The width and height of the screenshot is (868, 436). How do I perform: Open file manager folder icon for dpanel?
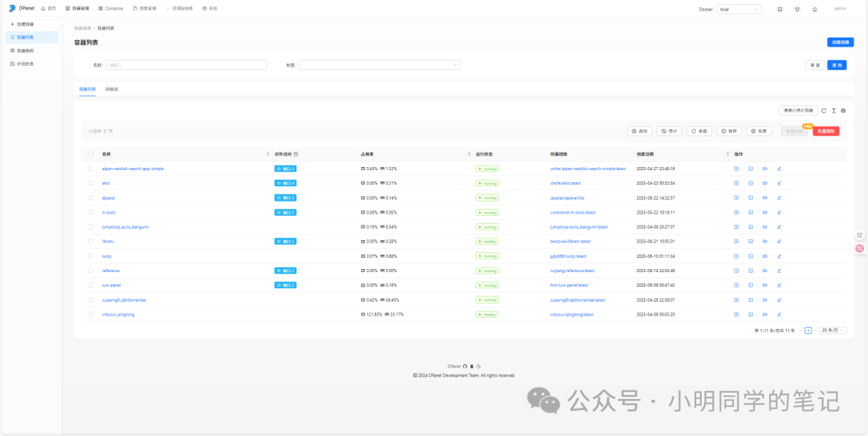tap(764, 198)
